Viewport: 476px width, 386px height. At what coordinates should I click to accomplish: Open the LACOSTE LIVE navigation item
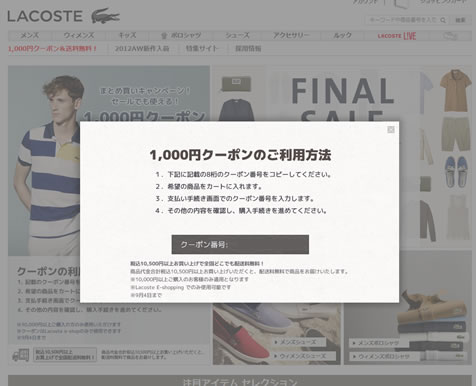[397, 36]
